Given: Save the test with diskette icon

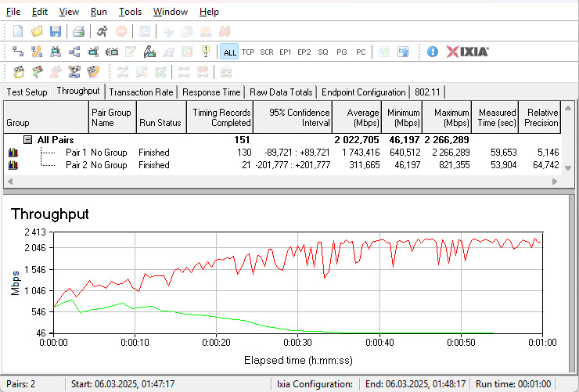Looking at the screenshot, I should pos(56,31).
